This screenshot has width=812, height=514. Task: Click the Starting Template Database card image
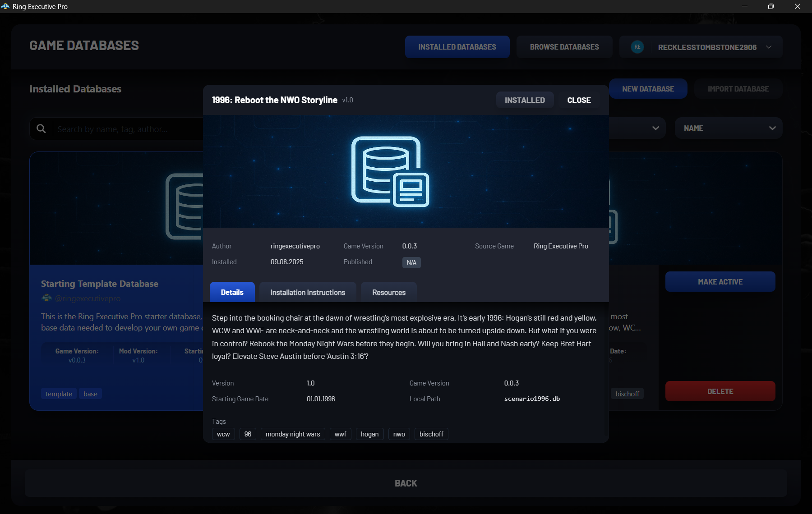[x=116, y=208]
